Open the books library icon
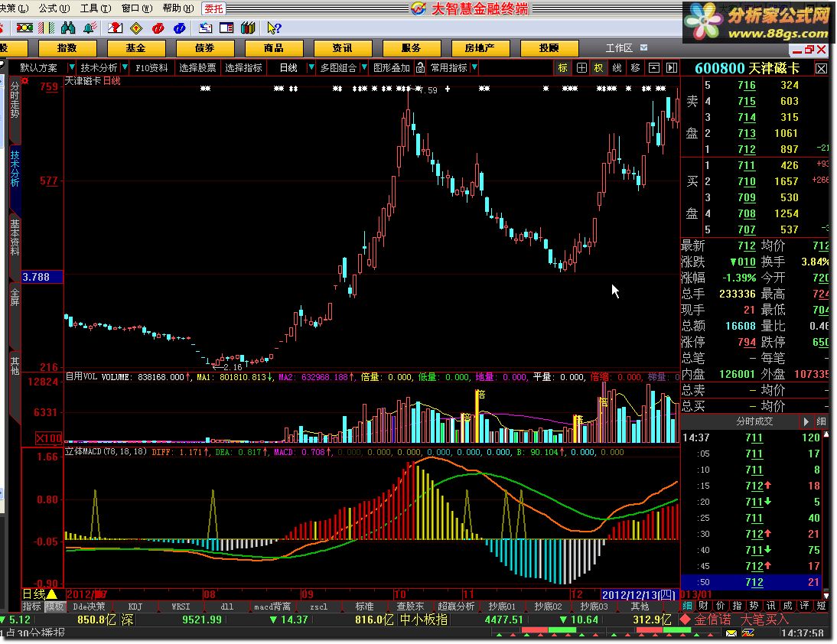Screen dimensions: 837x644 click(248, 28)
